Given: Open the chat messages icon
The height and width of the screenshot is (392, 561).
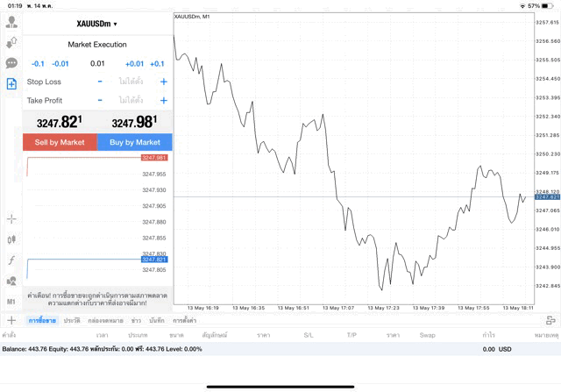Looking at the screenshot, I should pyautogui.click(x=11, y=63).
